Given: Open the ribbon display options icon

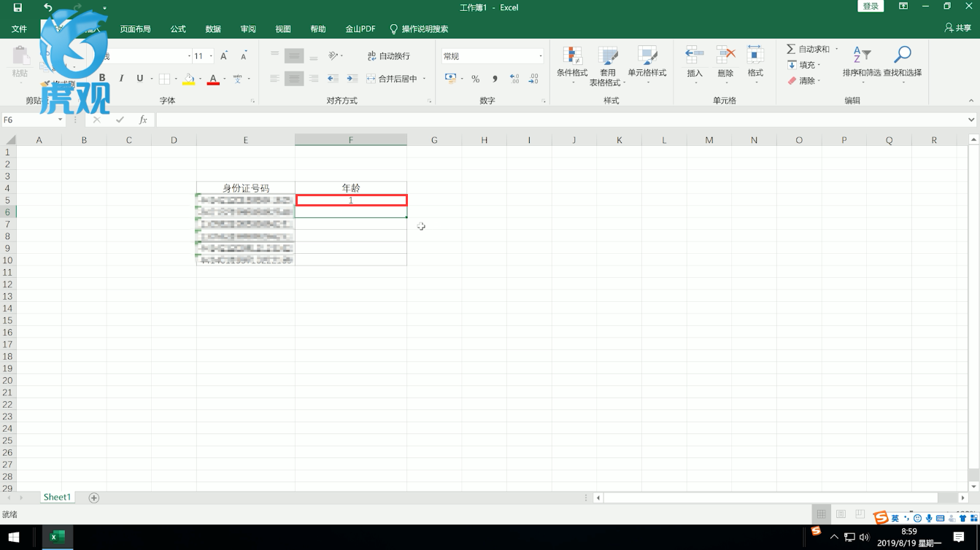Looking at the screenshot, I should tap(903, 7).
